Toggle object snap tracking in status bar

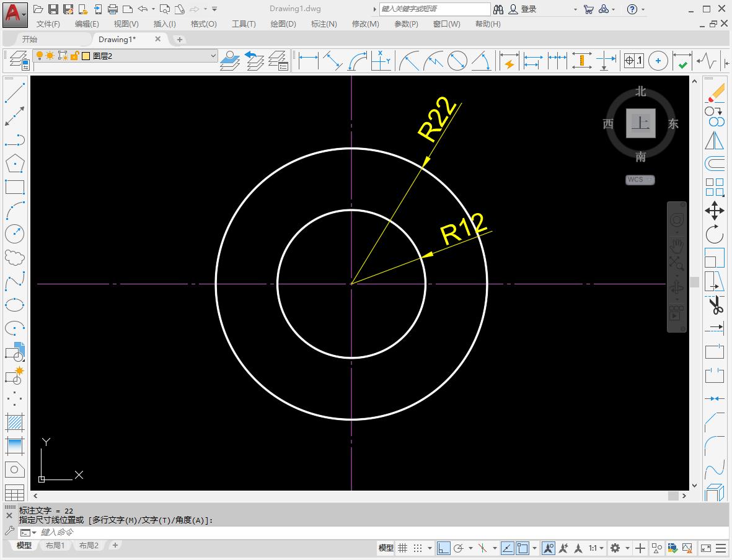tap(507, 548)
